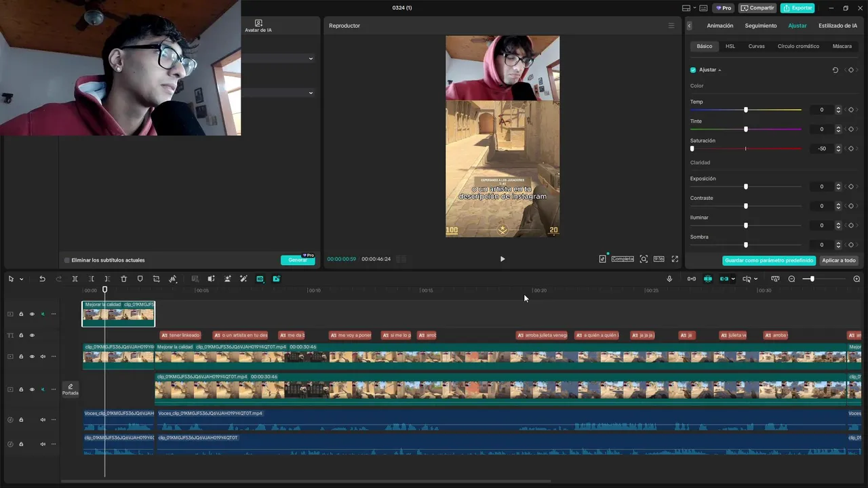Click the Portada cover edit button
The width and height of the screenshot is (868, 488).
click(x=71, y=389)
